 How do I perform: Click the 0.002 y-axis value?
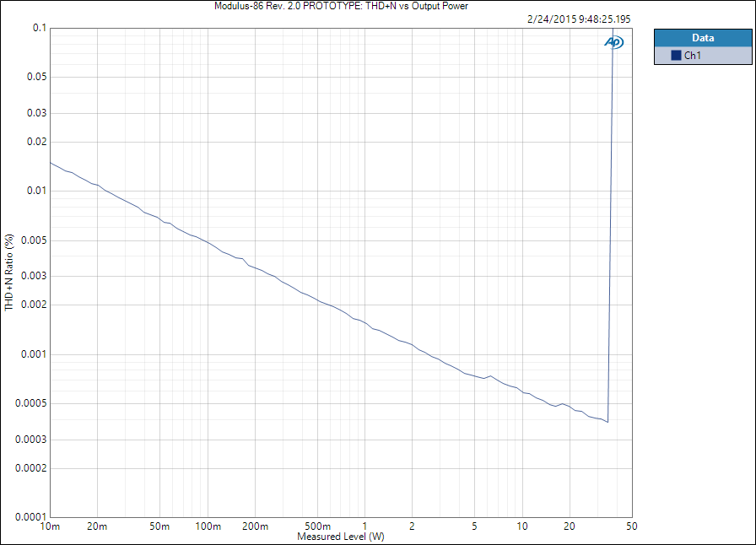(35, 305)
